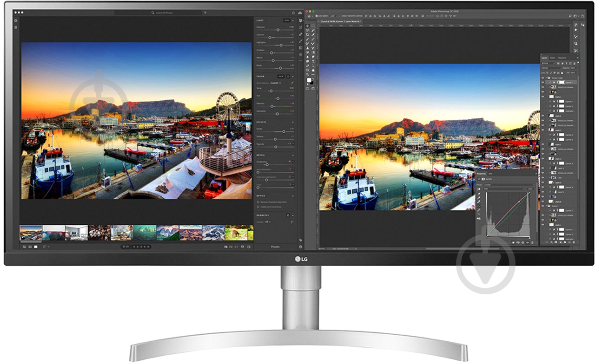Switch to the Channels tab in Layers panel
This screenshot has width=595, height=364.
click(561, 57)
